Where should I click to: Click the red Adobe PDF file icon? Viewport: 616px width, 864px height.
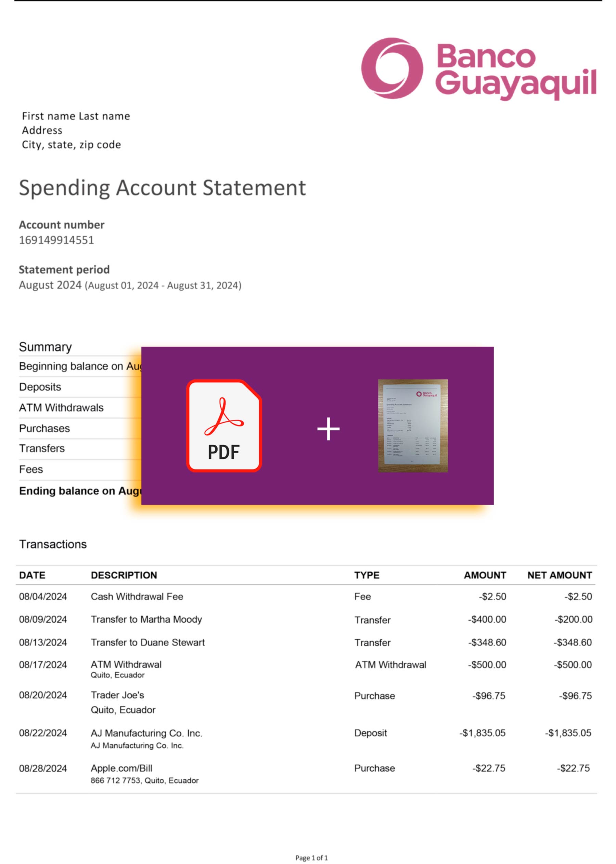pos(224,425)
